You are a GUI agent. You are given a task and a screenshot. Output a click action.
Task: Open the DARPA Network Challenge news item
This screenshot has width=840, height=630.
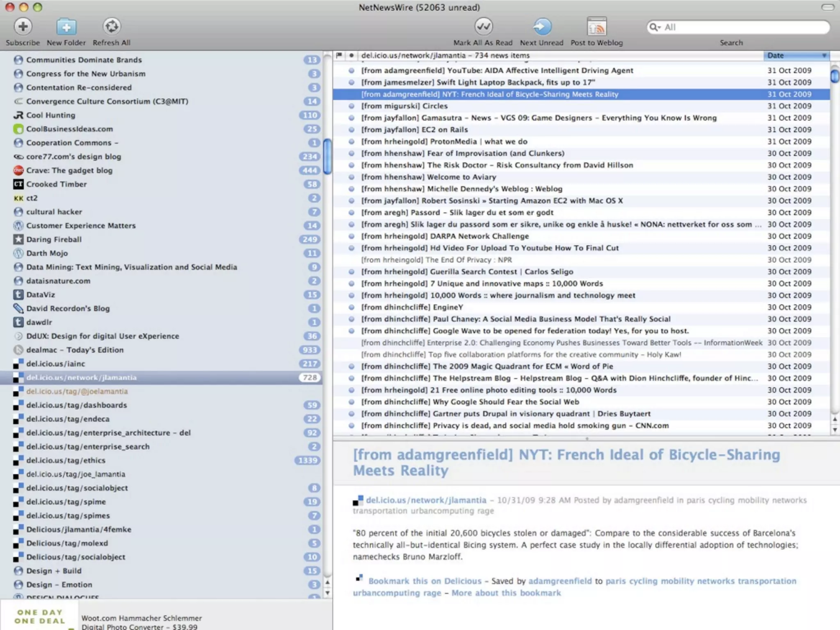[x=479, y=236]
